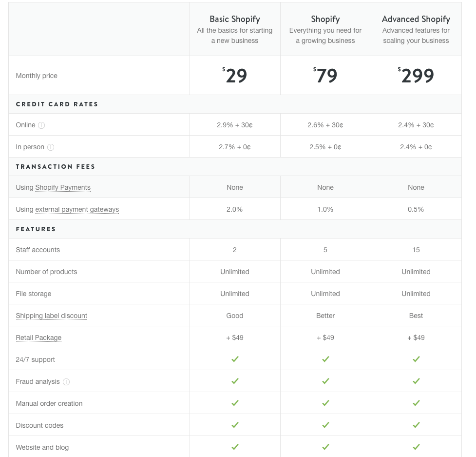Viewport: 476px width, 457px height.
Task: Click Discount codes checkmark under Advanced Shopify
Action: pos(416,425)
